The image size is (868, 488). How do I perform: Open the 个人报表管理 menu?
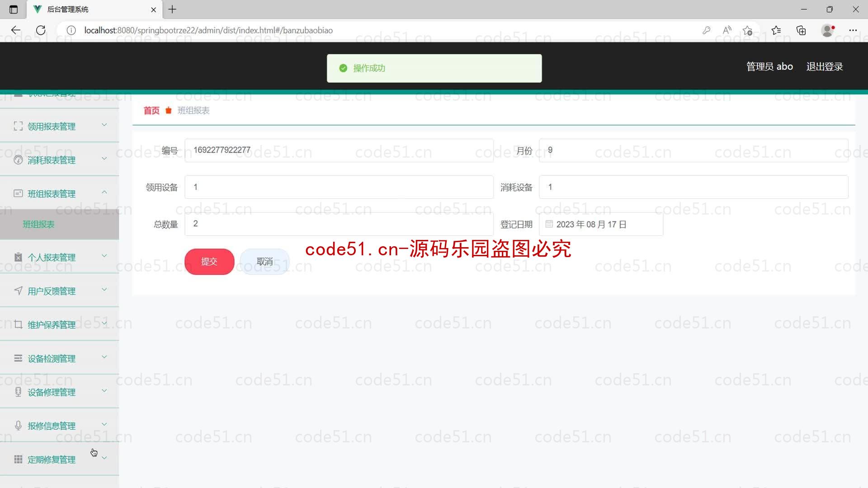pos(59,257)
